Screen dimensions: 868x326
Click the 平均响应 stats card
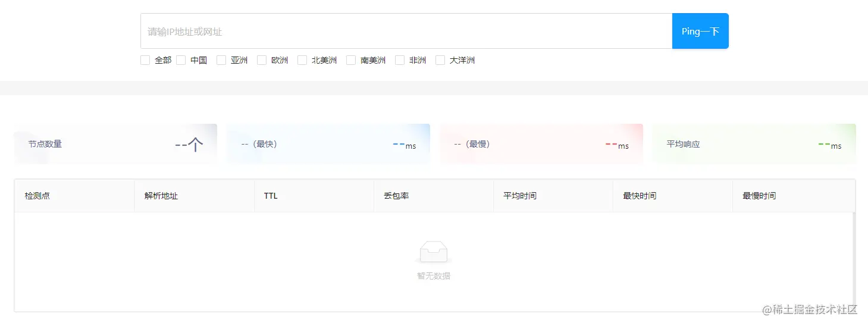coord(754,144)
